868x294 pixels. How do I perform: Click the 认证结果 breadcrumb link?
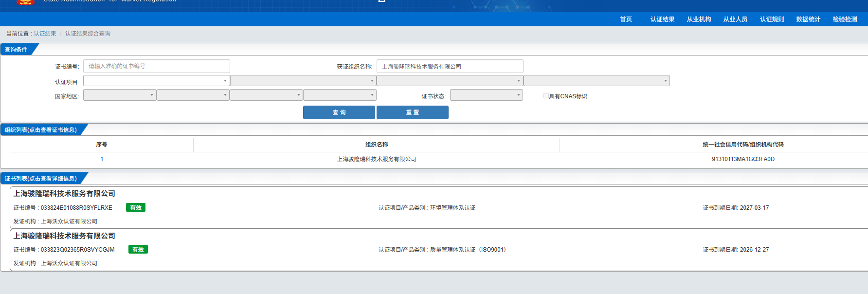pos(45,34)
